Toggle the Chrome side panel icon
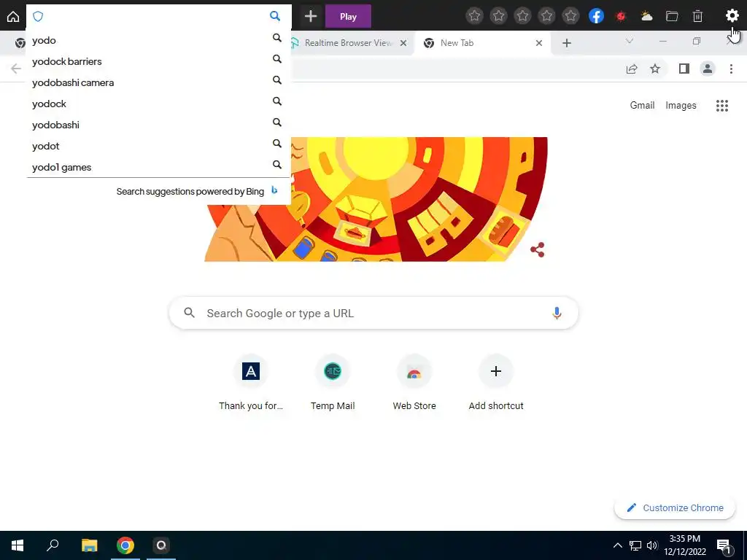The height and width of the screenshot is (560, 747). (x=684, y=69)
